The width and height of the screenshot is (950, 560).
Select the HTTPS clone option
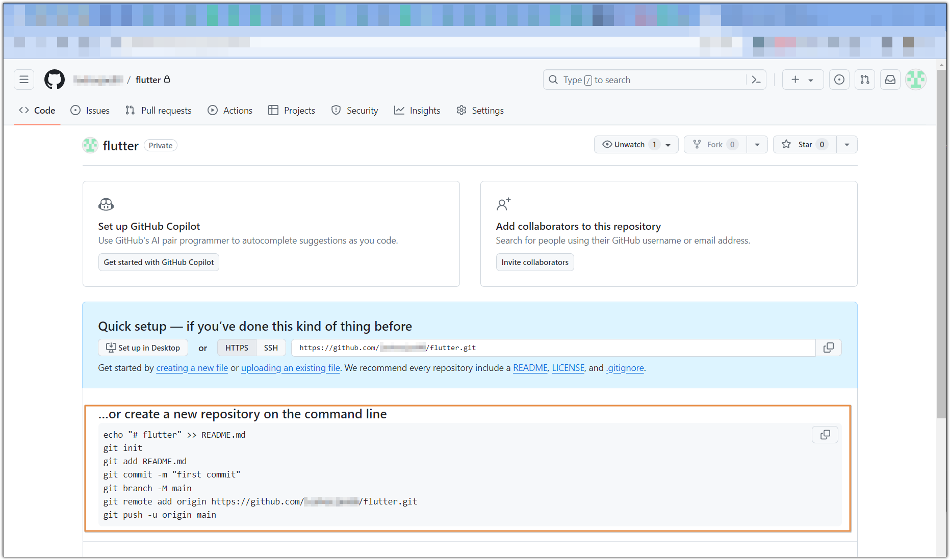pyautogui.click(x=237, y=348)
